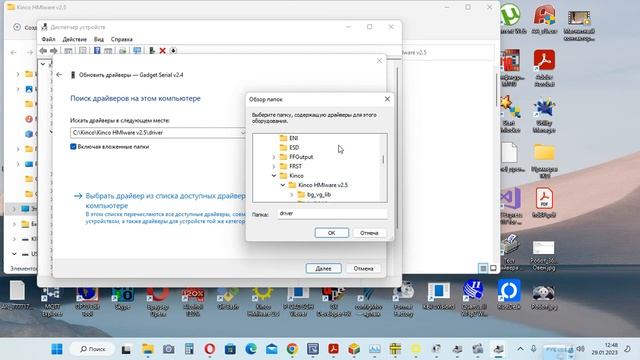Toggle the Включая вложенные папки checkbox

(x=73, y=147)
